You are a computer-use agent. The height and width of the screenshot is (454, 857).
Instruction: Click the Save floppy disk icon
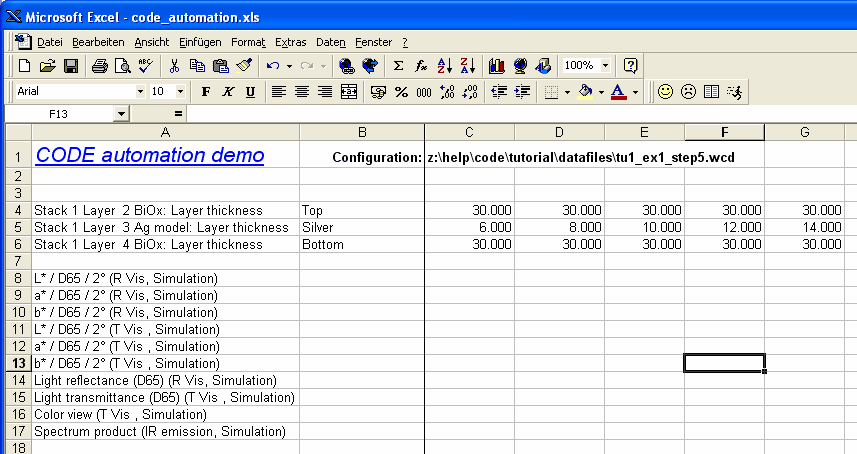click(x=71, y=66)
